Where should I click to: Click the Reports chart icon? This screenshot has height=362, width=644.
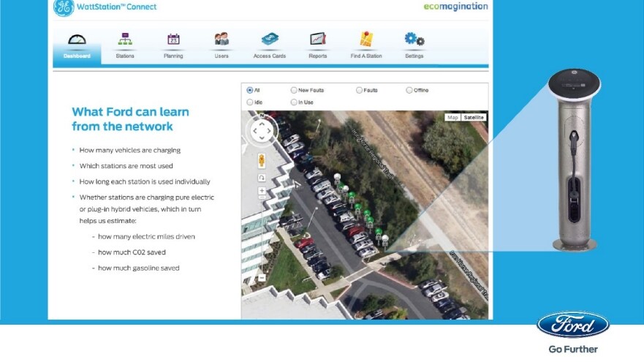(x=317, y=39)
